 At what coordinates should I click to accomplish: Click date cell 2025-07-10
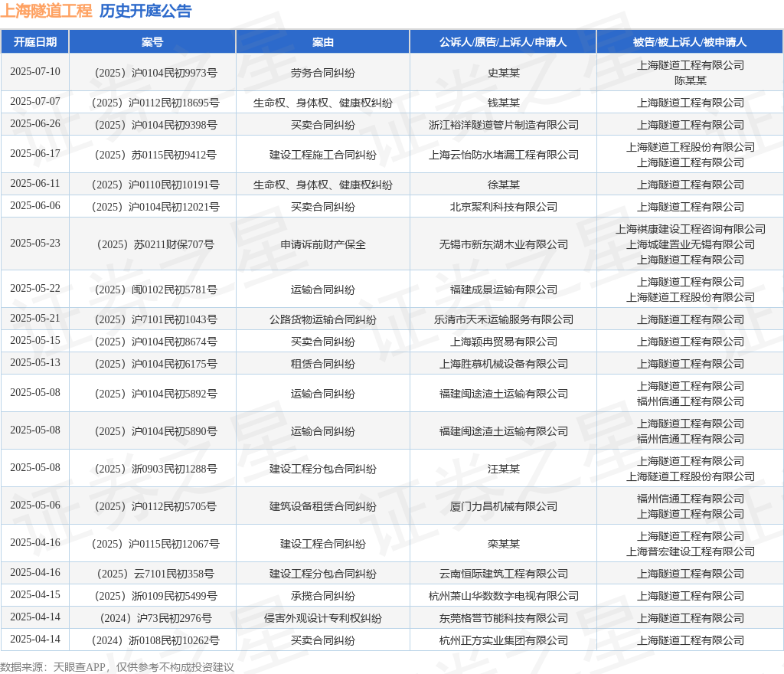35,71
